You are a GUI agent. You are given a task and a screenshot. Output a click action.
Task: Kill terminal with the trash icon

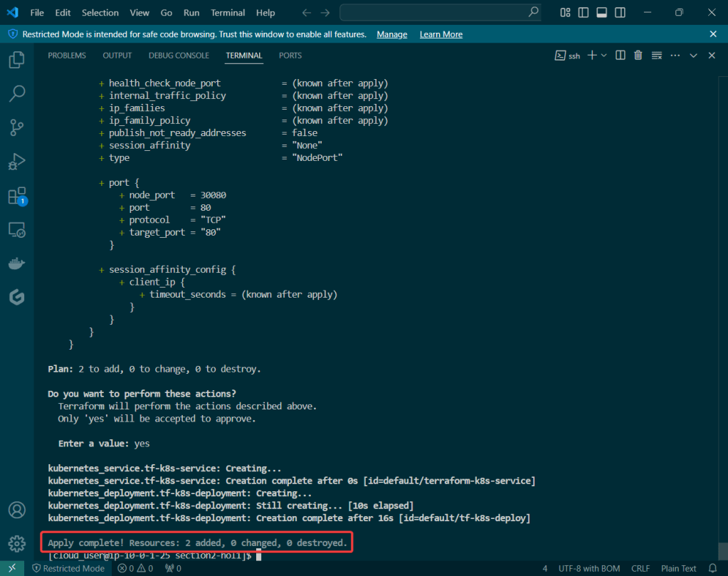(638, 56)
